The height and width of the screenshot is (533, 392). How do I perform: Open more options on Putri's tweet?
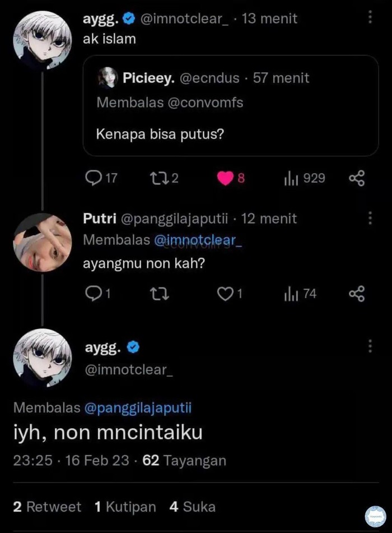[370, 217]
